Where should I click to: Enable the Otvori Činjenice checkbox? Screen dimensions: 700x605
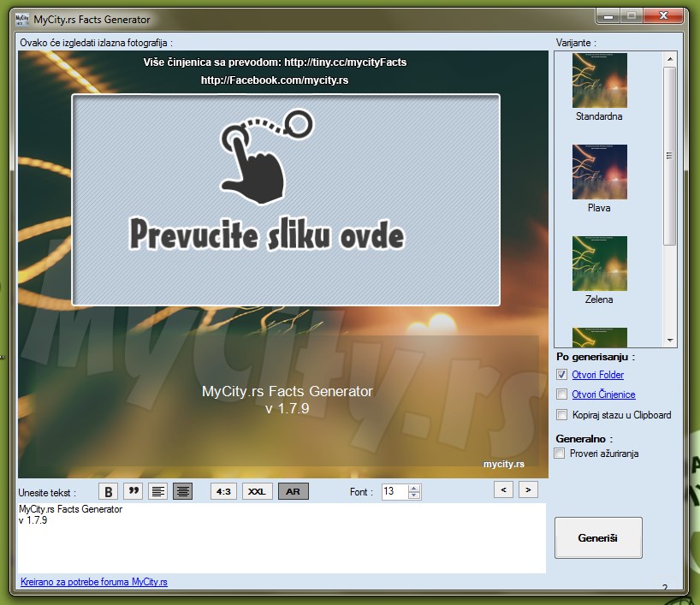pyautogui.click(x=561, y=394)
